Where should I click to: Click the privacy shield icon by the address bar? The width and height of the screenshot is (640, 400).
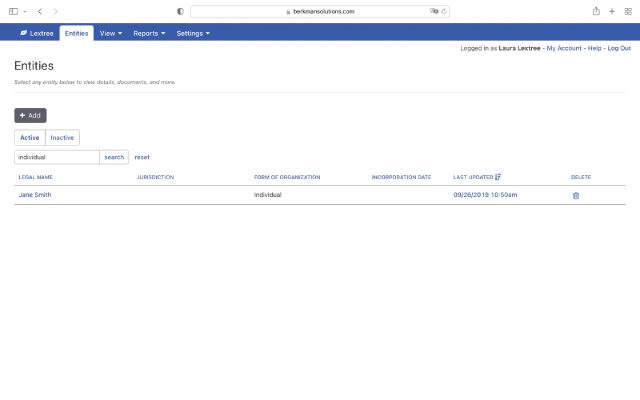pyautogui.click(x=180, y=11)
